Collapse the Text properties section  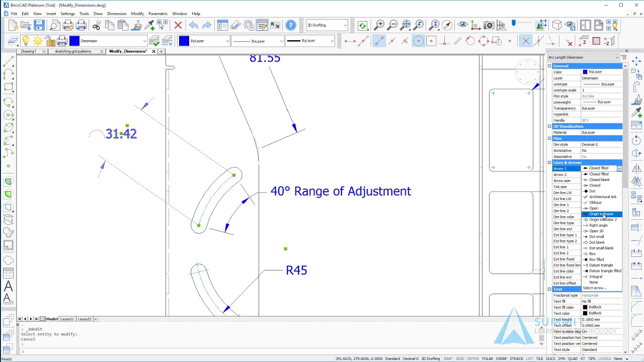tap(549, 289)
